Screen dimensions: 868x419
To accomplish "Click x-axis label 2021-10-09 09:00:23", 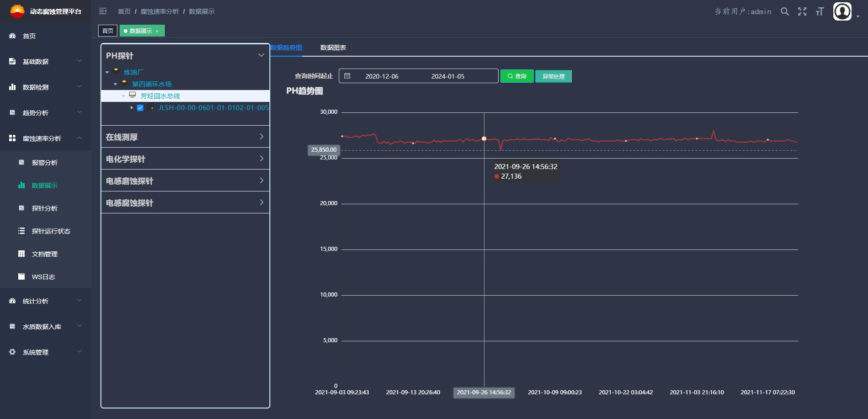I will tap(555, 392).
